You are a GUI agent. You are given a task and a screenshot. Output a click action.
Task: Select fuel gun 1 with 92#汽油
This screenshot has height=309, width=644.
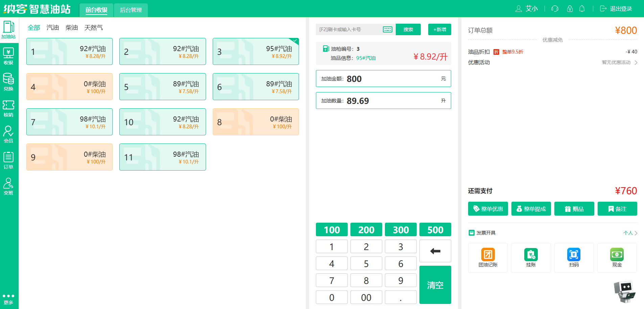69,51
